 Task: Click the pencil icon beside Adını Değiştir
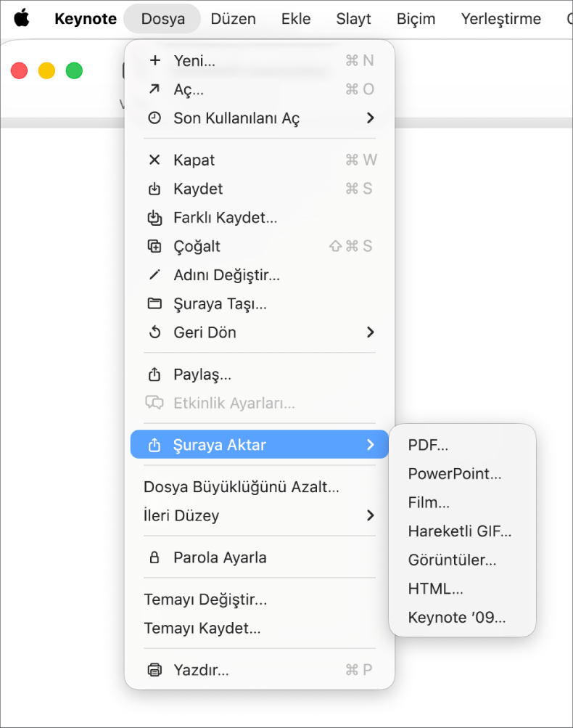point(154,275)
